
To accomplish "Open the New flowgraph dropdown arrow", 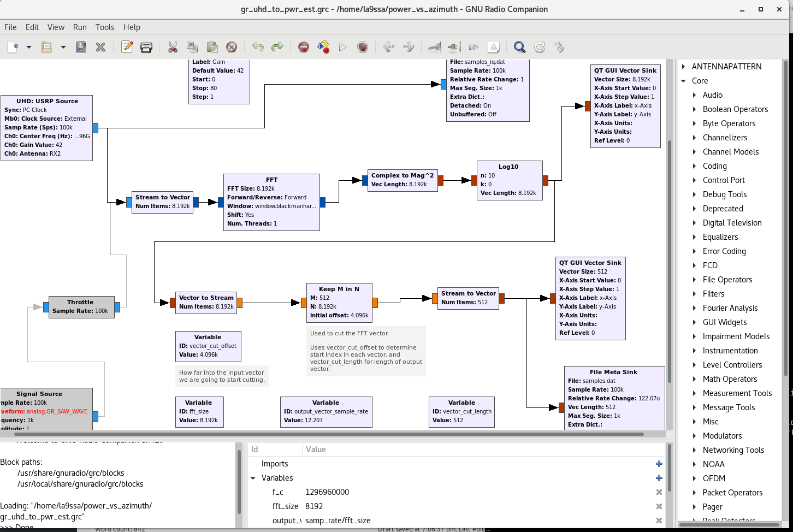I will (29, 48).
